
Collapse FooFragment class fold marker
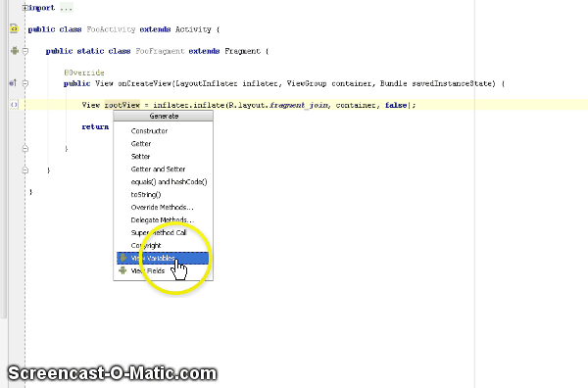coord(25,51)
